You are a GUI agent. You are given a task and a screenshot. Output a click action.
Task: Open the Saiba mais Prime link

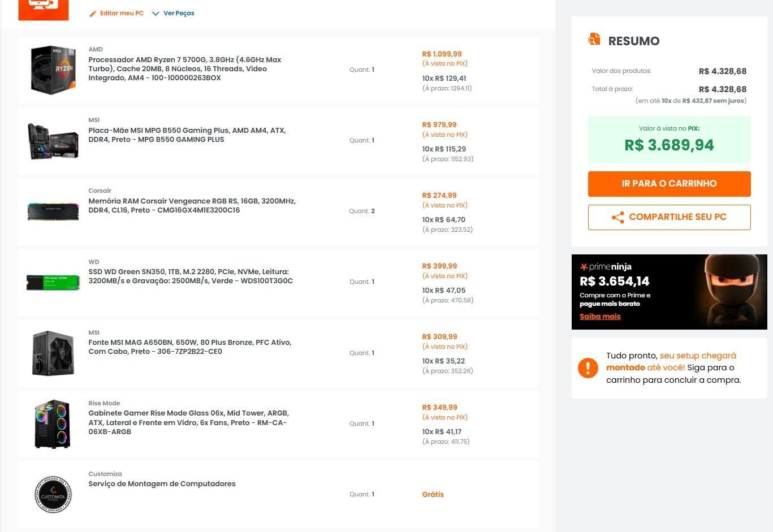[600, 317]
